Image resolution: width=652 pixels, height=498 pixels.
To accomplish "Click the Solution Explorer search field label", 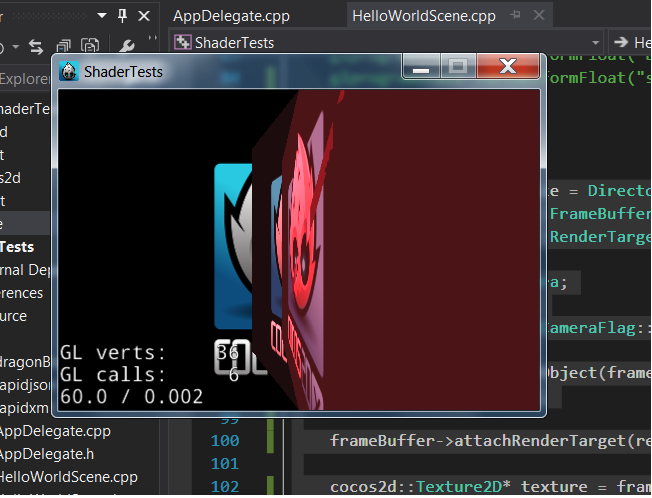I will (x=25, y=78).
